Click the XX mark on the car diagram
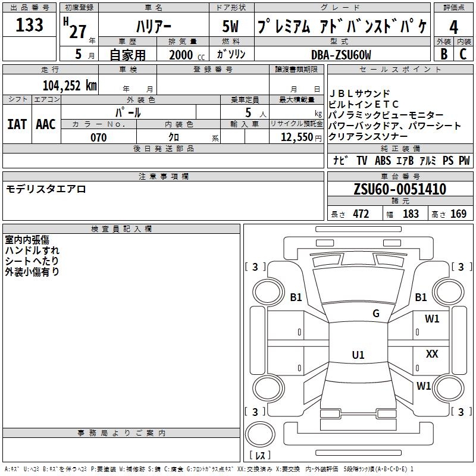Viewport: 476px width, 476px height. 432,353
